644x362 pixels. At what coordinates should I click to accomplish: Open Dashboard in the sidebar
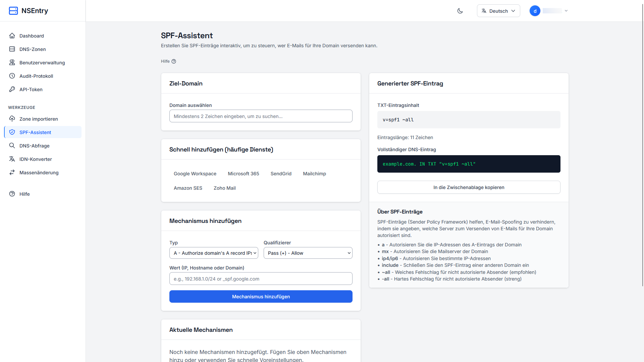pos(43,36)
